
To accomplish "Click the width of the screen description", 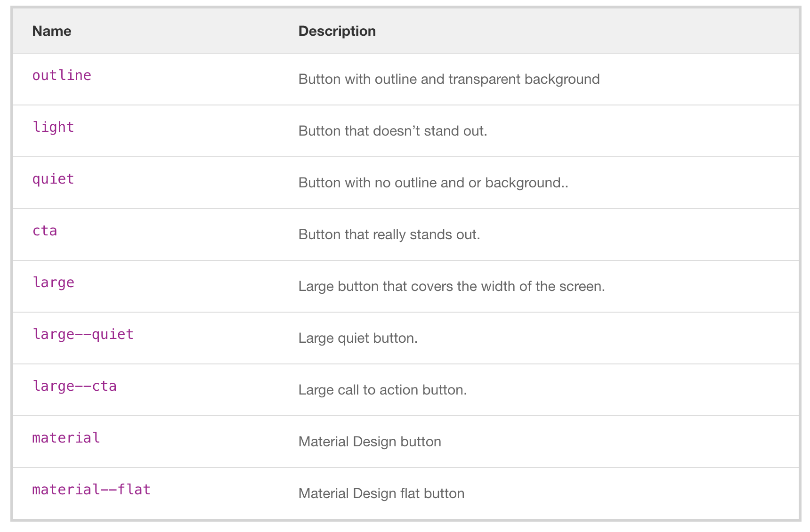I will [x=451, y=286].
